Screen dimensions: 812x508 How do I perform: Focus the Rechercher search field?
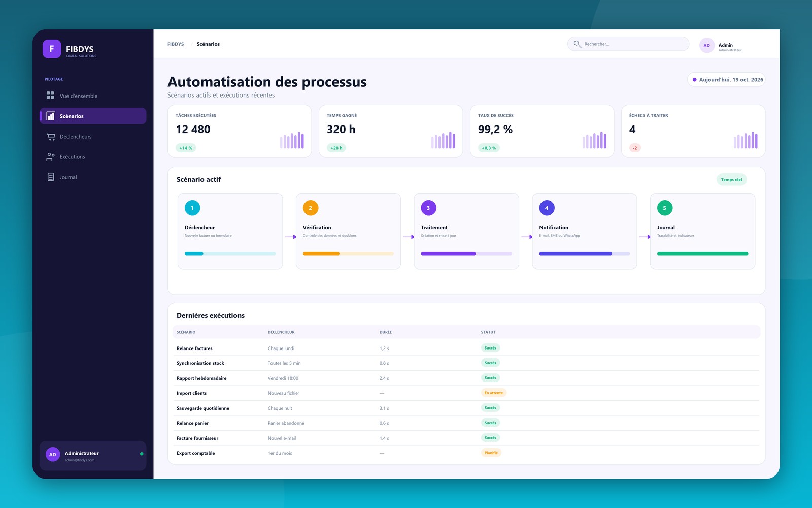(x=628, y=44)
